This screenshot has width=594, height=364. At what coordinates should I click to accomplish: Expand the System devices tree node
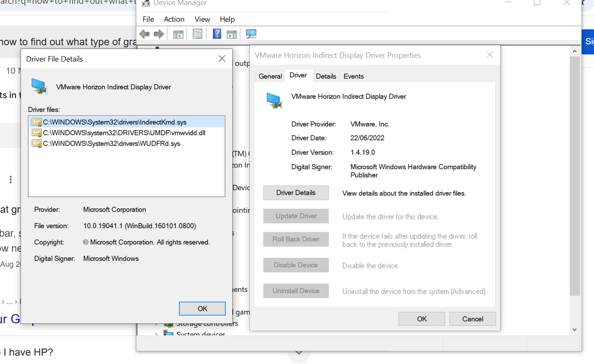tap(156, 334)
